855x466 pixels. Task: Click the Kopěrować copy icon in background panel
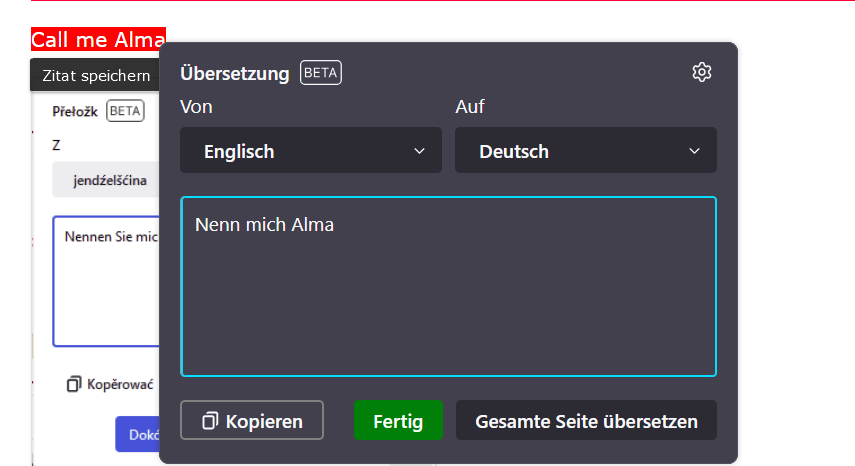[74, 384]
